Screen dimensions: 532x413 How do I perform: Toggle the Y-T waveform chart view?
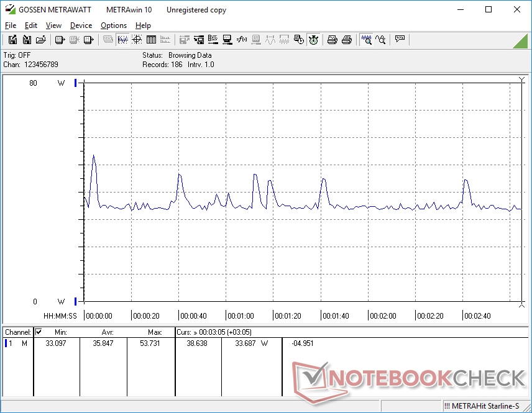(122, 40)
